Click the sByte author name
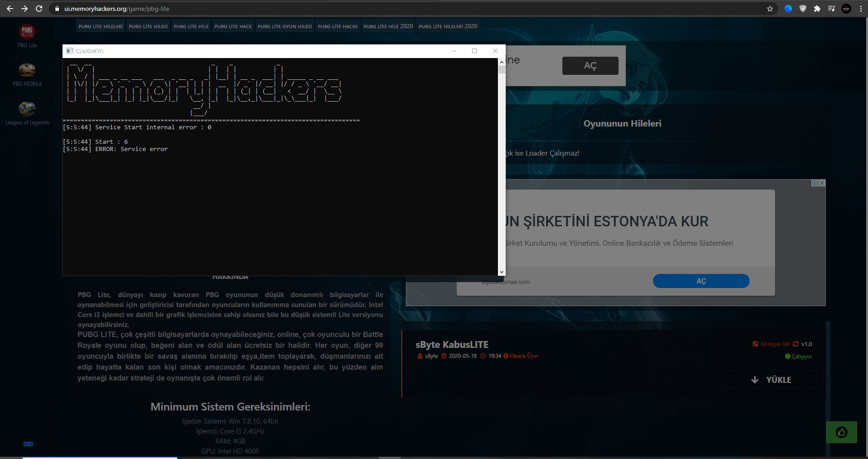This screenshot has height=459, width=868. tap(431, 356)
